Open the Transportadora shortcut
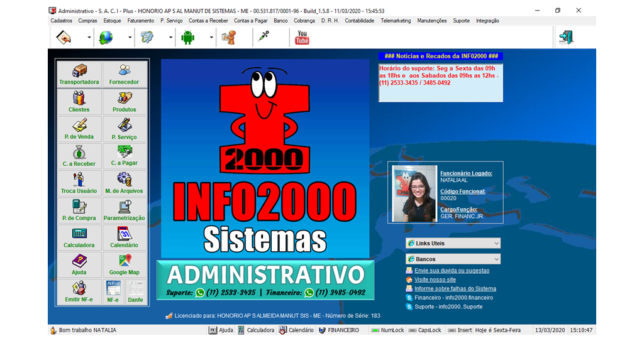The height and width of the screenshot is (341, 644). click(79, 74)
